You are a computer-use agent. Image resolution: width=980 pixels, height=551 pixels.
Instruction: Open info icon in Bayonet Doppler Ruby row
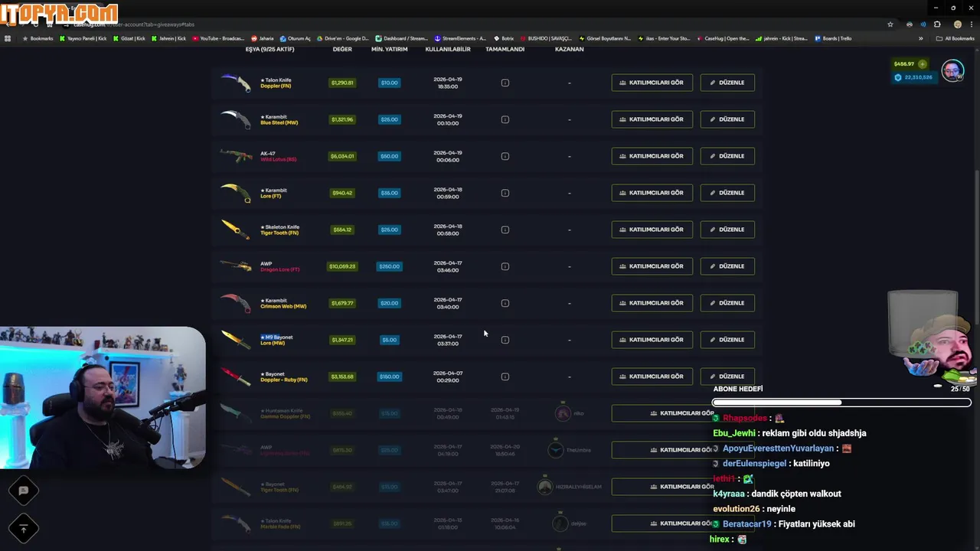505,377
